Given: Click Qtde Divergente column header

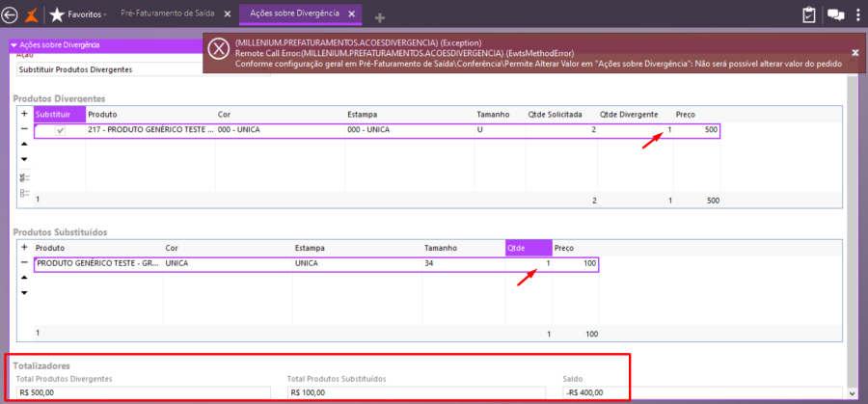Looking at the screenshot, I should pos(635,114).
